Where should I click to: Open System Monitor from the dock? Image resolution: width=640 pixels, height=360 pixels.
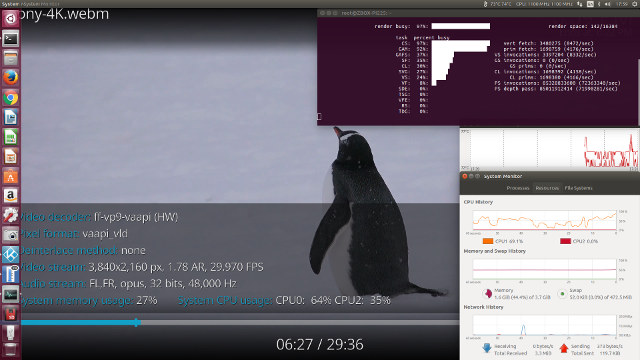click(x=10, y=294)
